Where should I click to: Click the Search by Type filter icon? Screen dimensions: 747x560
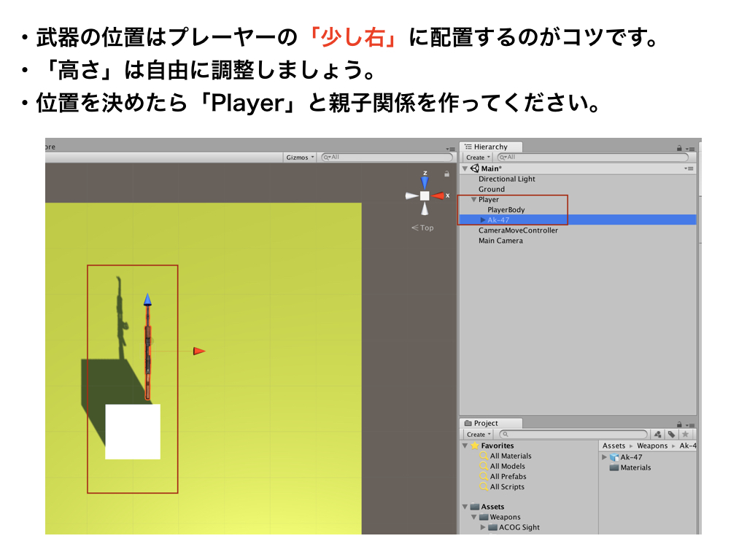tap(658, 435)
